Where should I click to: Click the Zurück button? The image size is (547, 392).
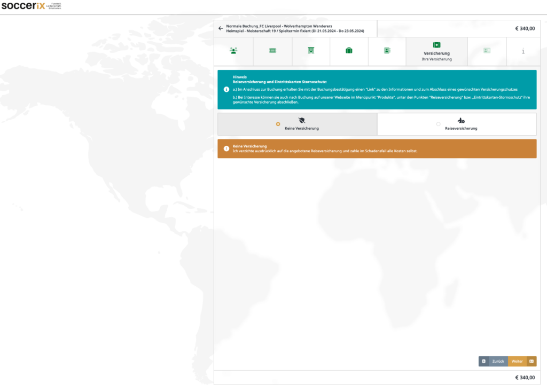493,362
